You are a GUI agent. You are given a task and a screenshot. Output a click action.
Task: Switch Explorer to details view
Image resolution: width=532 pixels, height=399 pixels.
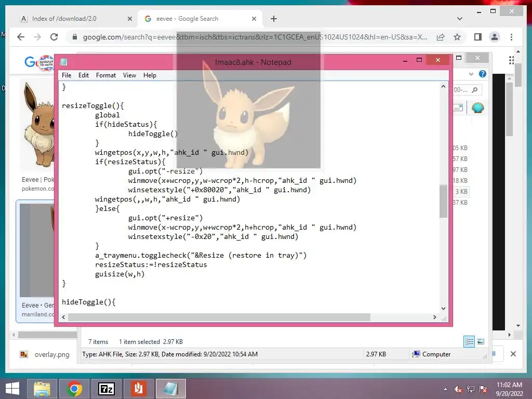(469, 342)
